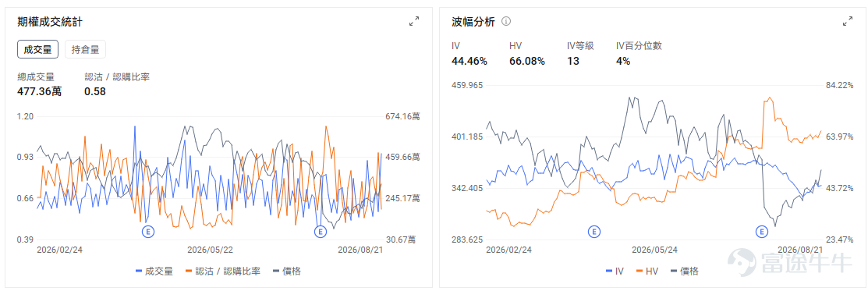Click the 認沽 / 認購比率 value 0.58
Image resolution: width=868 pixels, height=291 pixels.
[x=95, y=91]
